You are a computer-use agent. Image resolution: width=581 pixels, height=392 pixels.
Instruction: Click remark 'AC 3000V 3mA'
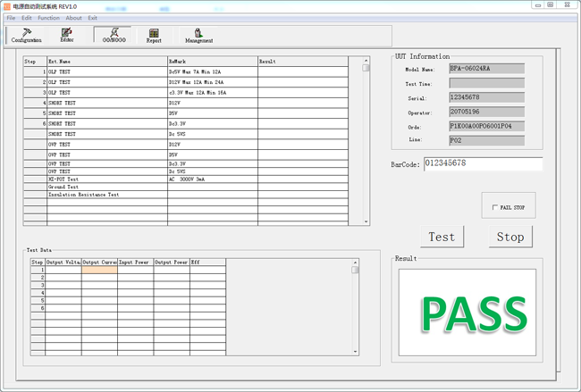click(187, 179)
